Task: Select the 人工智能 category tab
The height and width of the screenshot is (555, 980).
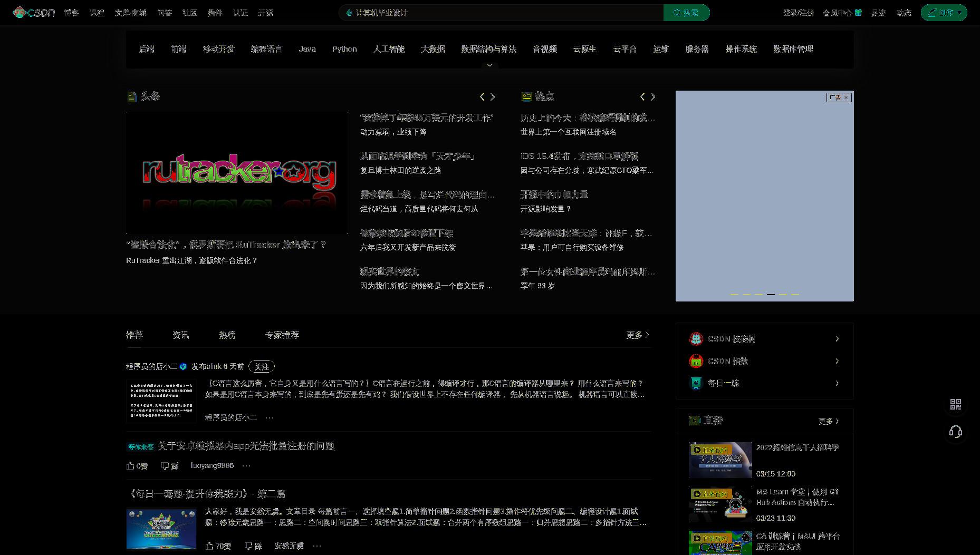Action: pos(389,49)
